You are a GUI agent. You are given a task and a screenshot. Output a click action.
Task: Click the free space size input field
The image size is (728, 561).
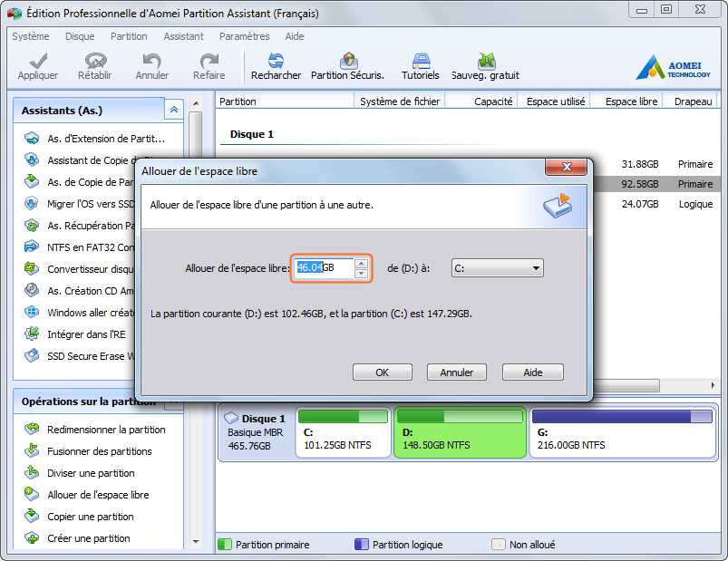click(325, 267)
